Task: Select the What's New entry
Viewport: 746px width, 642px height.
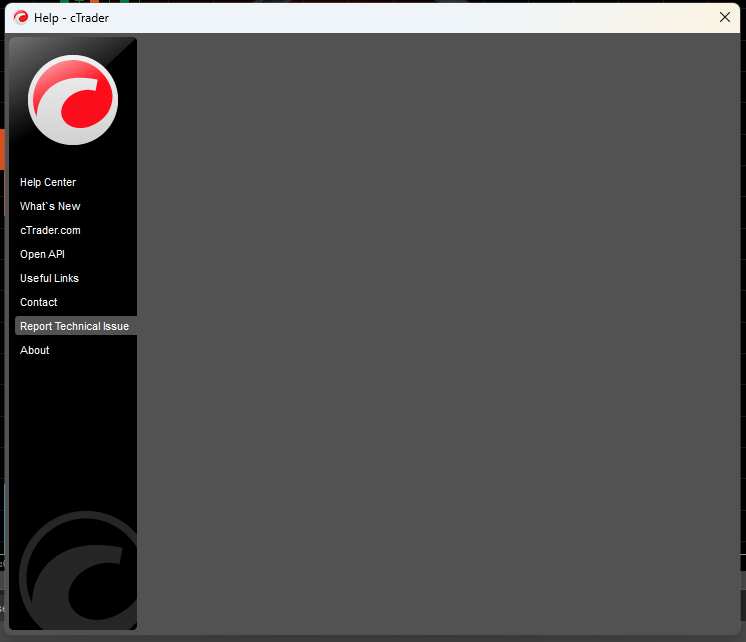Action: click(x=50, y=206)
